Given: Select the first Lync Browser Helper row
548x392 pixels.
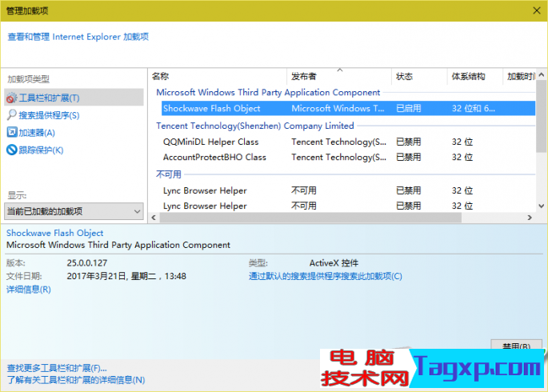Looking at the screenshot, I should coord(348,190).
